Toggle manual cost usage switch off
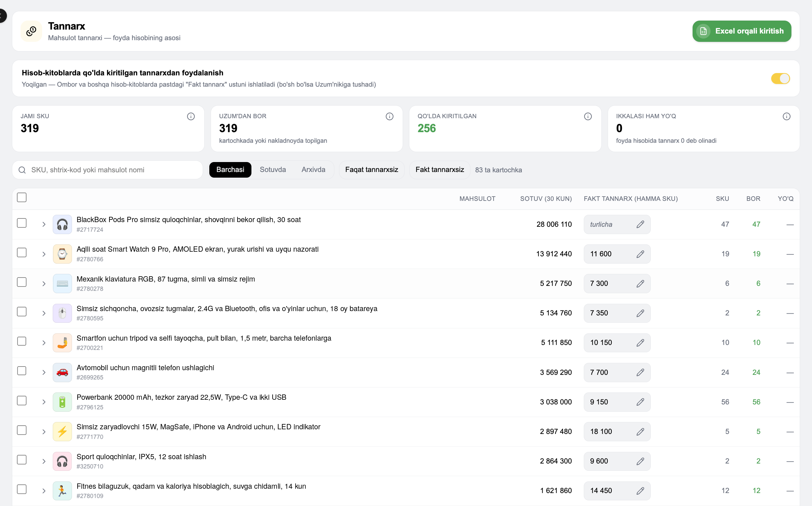The width and height of the screenshot is (812, 506). tap(780, 79)
